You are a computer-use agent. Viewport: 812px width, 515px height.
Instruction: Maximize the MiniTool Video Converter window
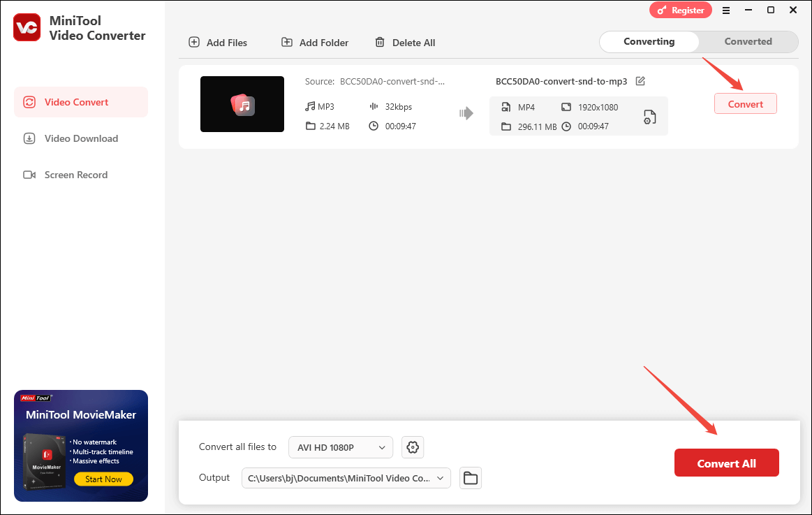[x=771, y=10]
